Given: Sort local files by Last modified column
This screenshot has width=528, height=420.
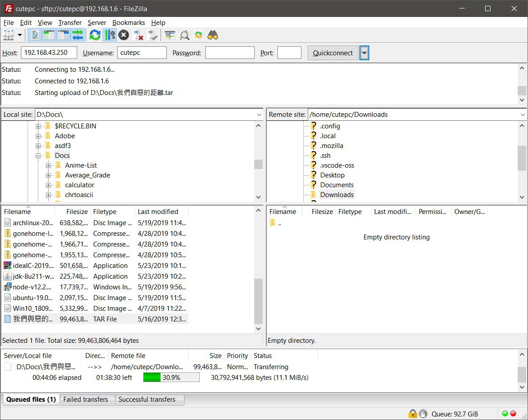Looking at the screenshot, I should tap(161, 212).
